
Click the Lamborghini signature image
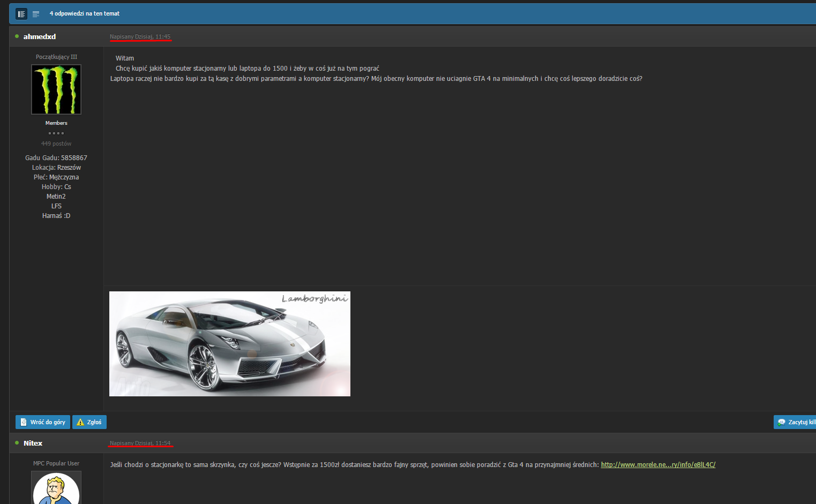(x=230, y=344)
